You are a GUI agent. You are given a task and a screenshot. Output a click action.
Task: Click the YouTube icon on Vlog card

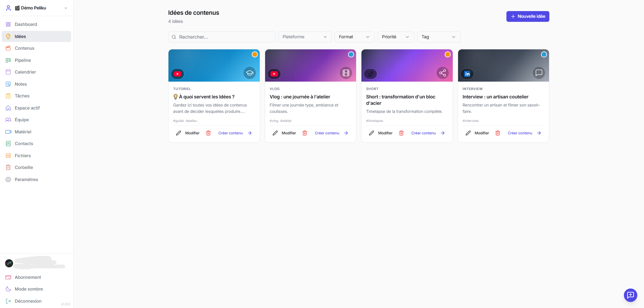[x=274, y=74]
